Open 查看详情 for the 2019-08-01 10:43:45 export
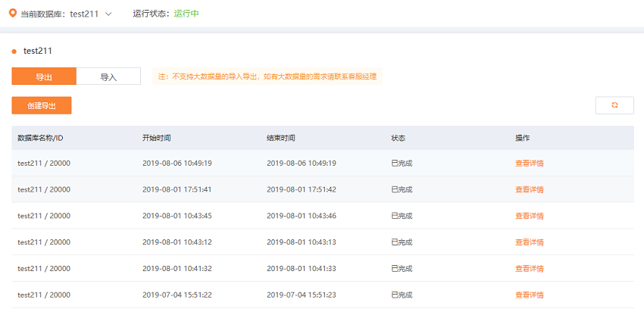Image resolution: width=644 pixels, height=312 pixels. coord(530,216)
